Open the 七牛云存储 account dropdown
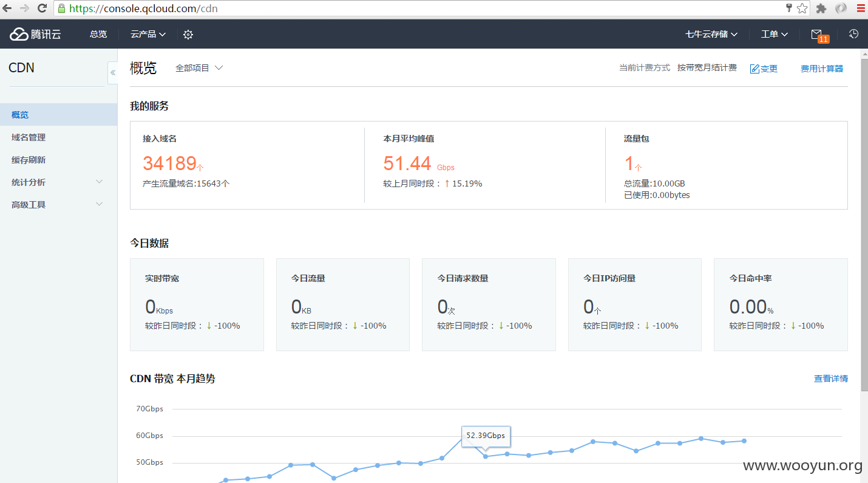Image resolution: width=868 pixels, height=483 pixels. (711, 34)
